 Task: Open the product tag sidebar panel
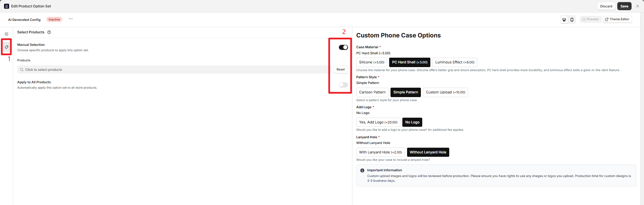6,47
